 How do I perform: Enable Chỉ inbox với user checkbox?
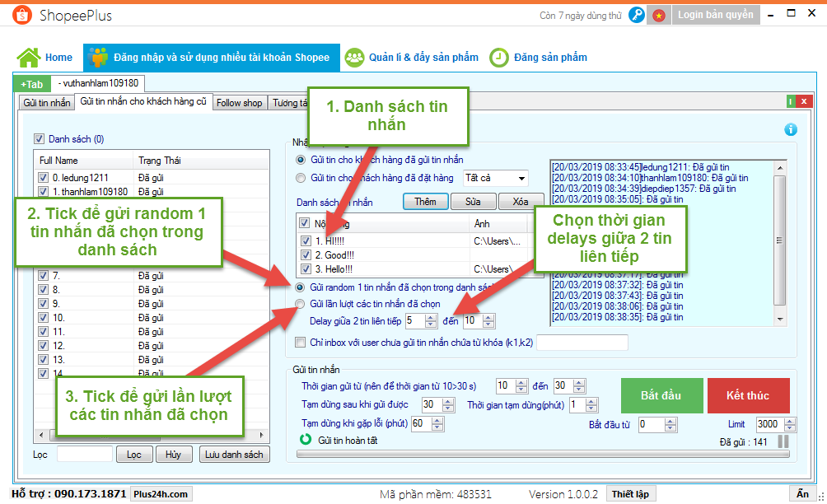pos(301,343)
